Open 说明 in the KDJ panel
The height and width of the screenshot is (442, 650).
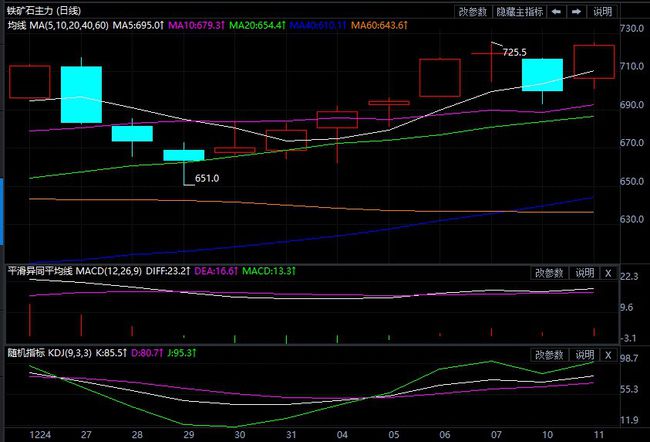point(584,353)
